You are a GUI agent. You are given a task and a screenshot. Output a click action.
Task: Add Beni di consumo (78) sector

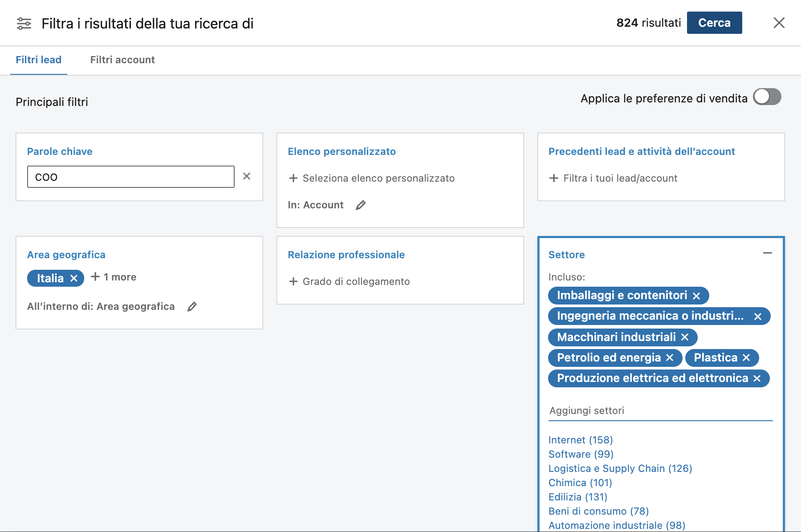tap(599, 511)
